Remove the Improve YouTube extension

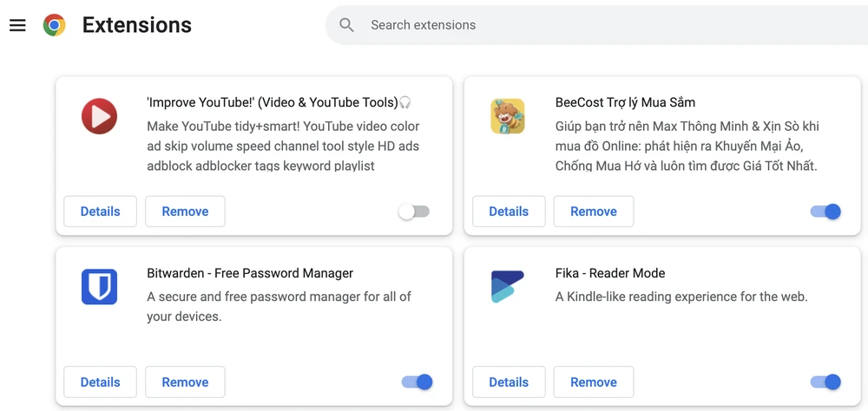pos(185,212)
